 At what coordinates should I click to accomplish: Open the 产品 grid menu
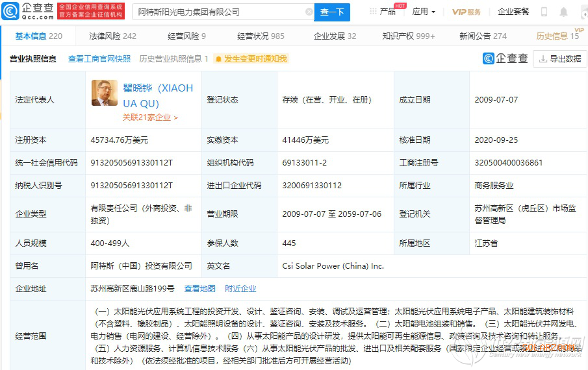coord(383,12)
